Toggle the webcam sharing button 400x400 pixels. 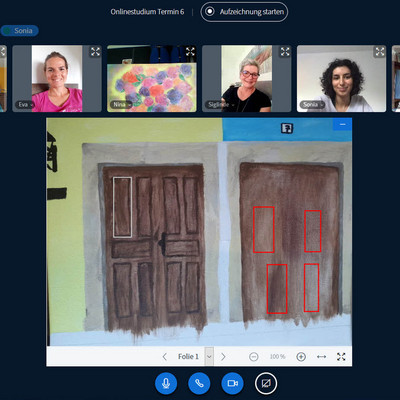(232, 383)
